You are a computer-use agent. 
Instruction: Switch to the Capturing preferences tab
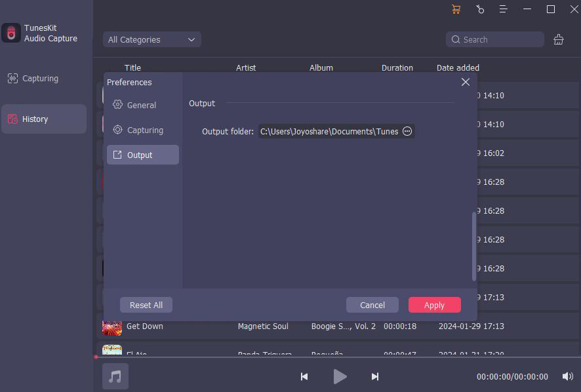tap(143, 130)
